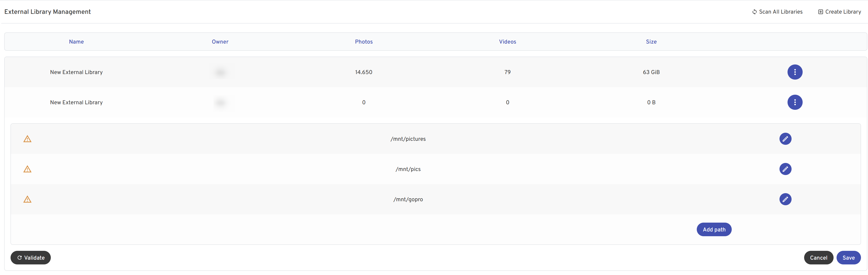Click the Size column header
This screenshot has width=868, height=275.
coord(651,42)
